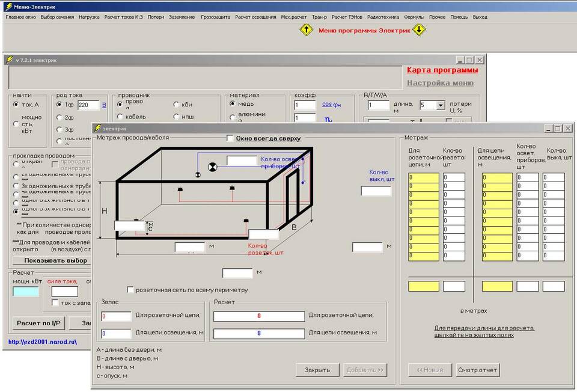Click the Расчет для розеточной цепи result field

259,316
